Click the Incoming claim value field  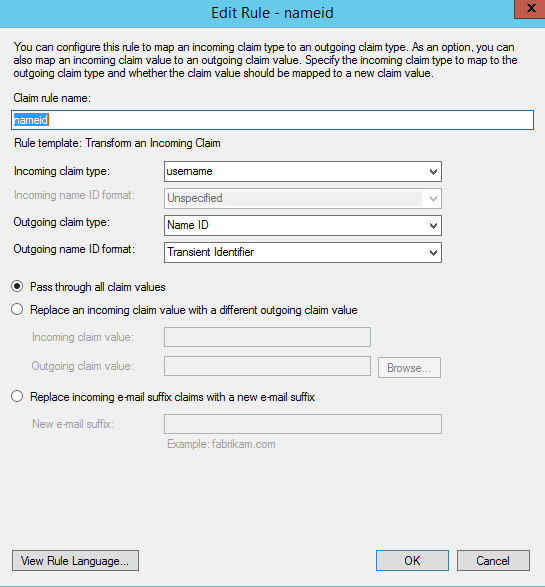267,337
